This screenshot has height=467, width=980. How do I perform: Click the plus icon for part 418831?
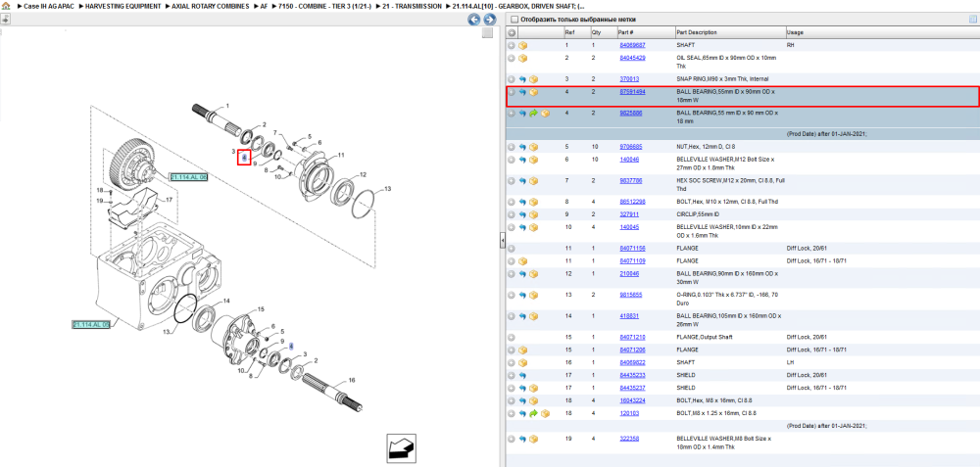512,316
